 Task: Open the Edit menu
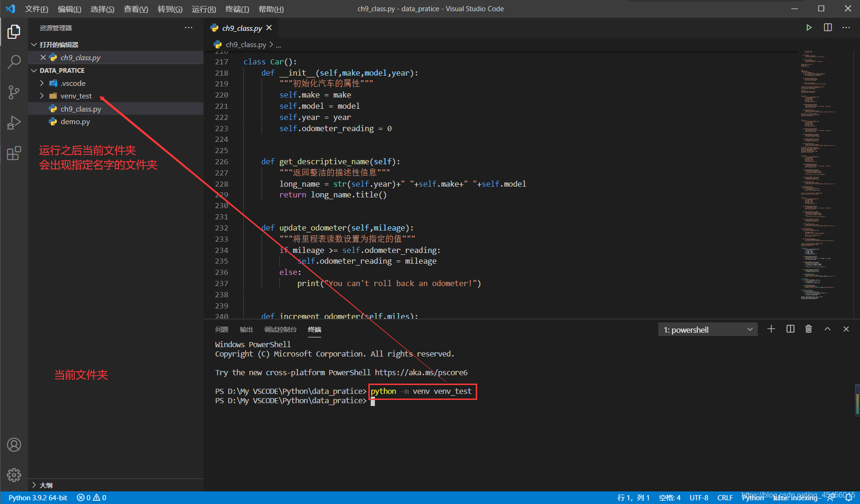[x=69, y=9]
